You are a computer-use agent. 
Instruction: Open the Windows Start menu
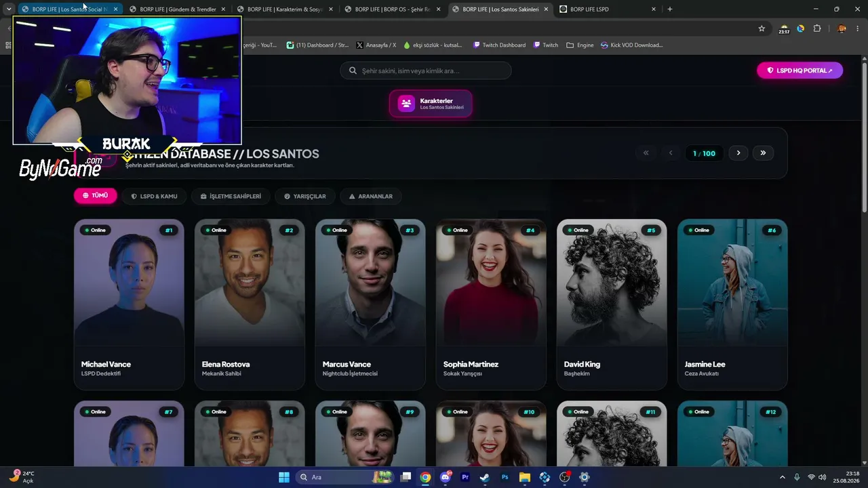[x=284, y=477]
